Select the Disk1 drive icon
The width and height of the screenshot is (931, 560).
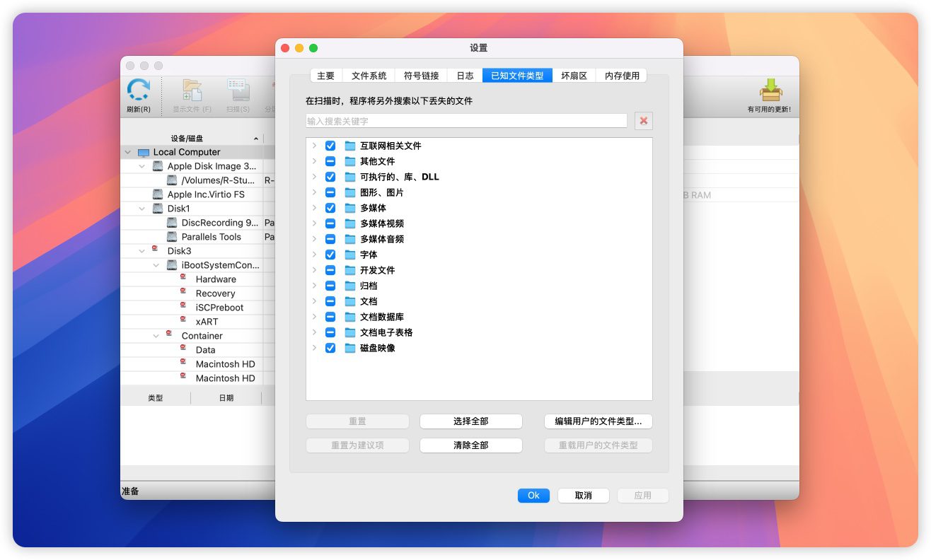click(x=158, y=209)
